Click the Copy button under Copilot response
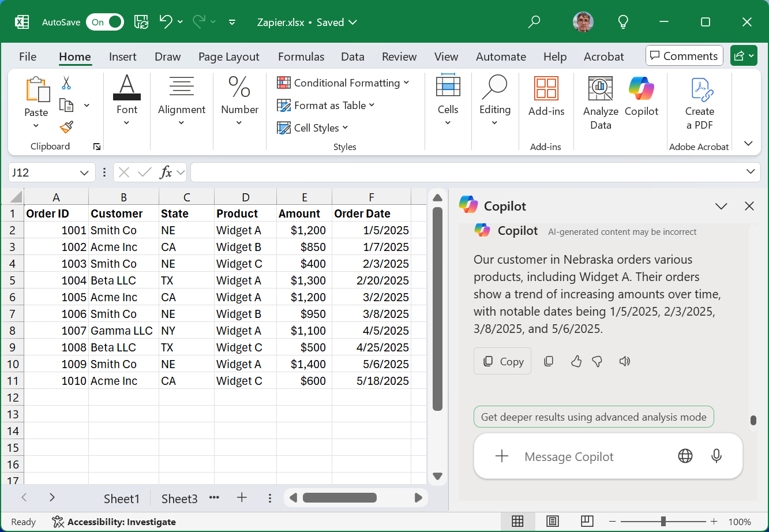This screenshot has width=769, height=532. tap(502, 361)
